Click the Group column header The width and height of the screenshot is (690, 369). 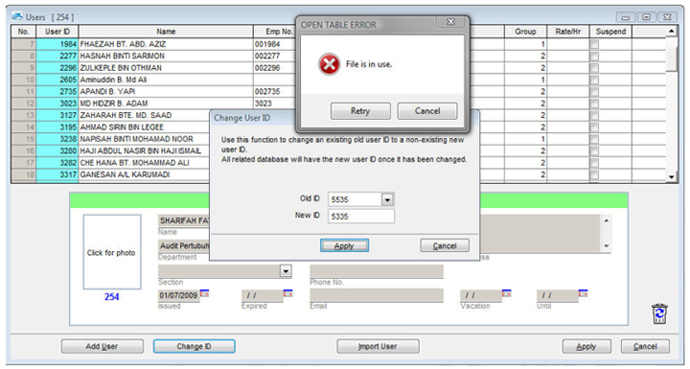pyautogui.click(x=525, y=32)
